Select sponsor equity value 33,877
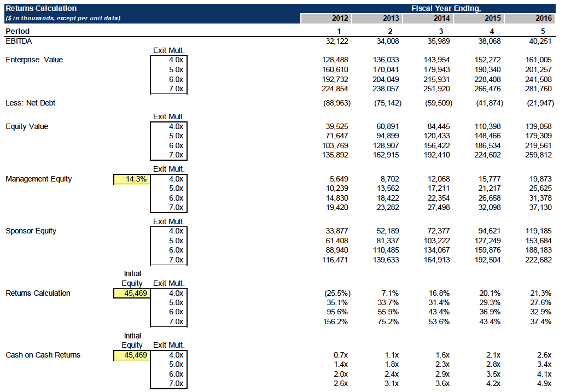Image resolution: width=565 pixels, height=392 pixels. (x=337, y=231)
